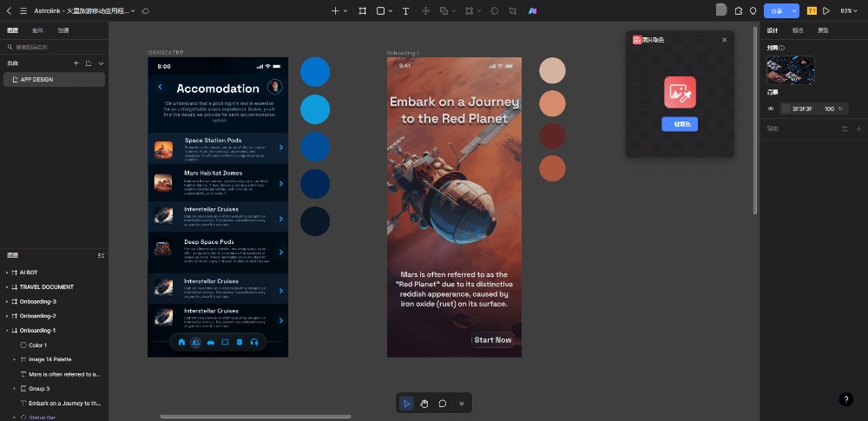Add a new page with plus icon
Viewport: 868px width, 421px height.
point(76,63)
